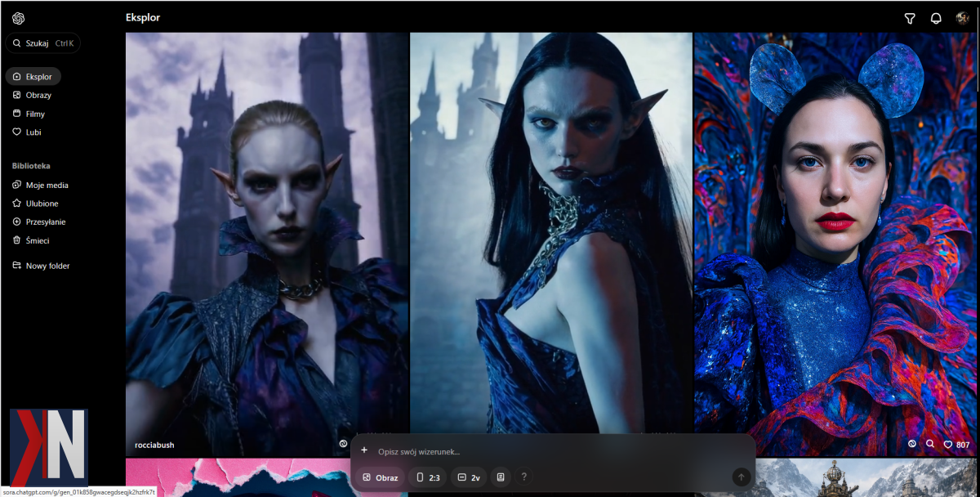The width and height of the screenshot is (980, 497).
Task: Go to Obrazy in the sidebar
Action: [38, 95]
